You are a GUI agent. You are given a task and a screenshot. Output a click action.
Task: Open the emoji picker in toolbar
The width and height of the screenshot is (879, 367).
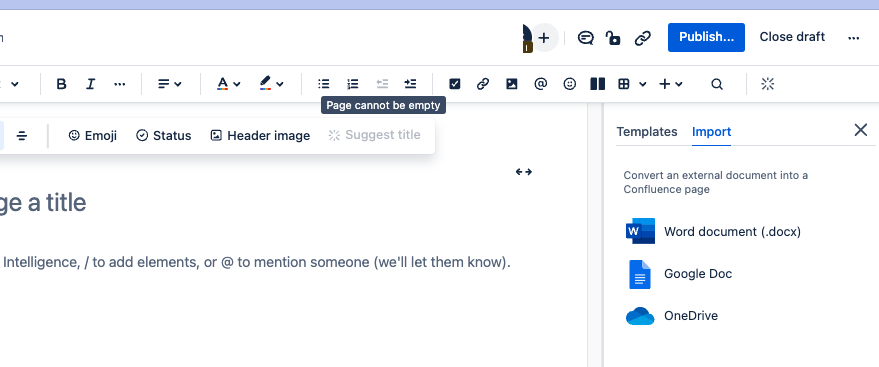point(570,84)
